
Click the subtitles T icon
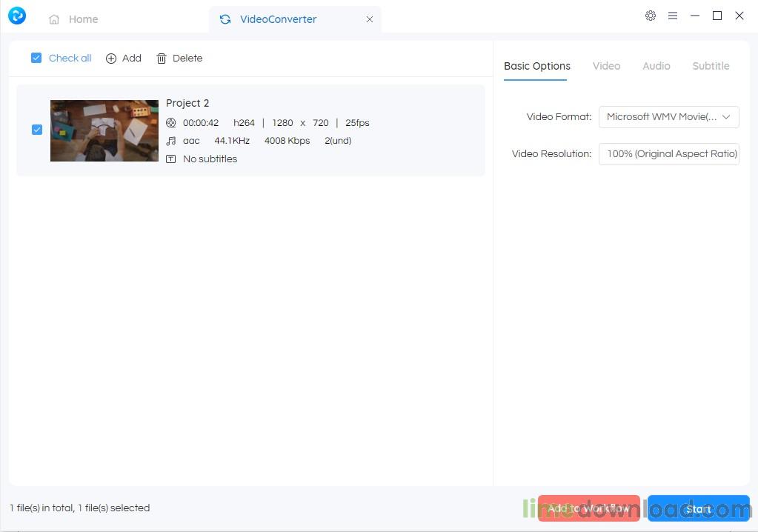[171, 159]
